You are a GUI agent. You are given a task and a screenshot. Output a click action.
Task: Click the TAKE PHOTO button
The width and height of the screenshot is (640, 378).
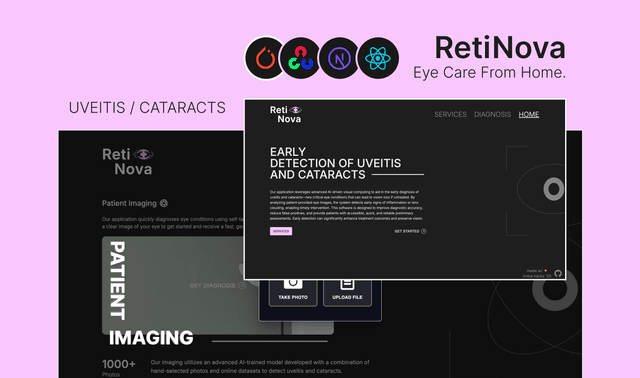(293, 293)
